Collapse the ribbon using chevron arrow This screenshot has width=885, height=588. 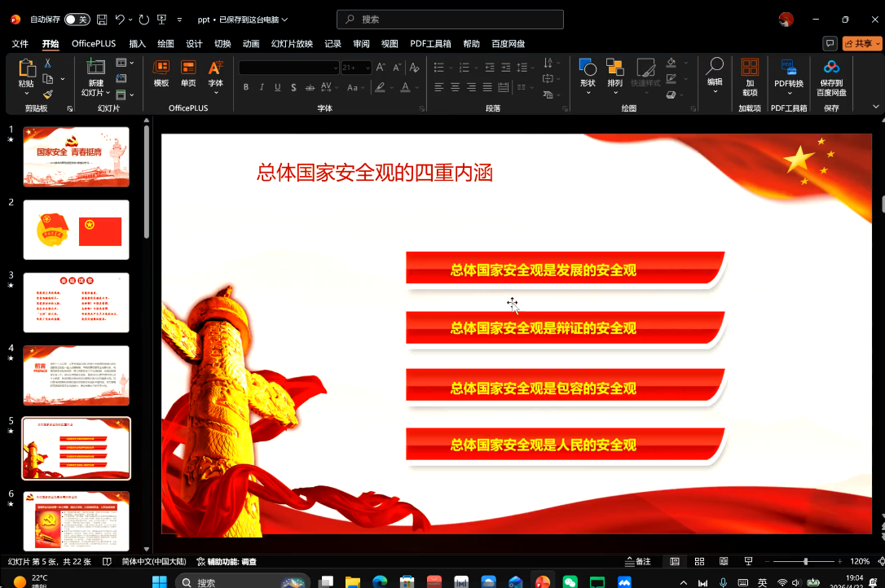pyautogui.click(x=875, y=106)
